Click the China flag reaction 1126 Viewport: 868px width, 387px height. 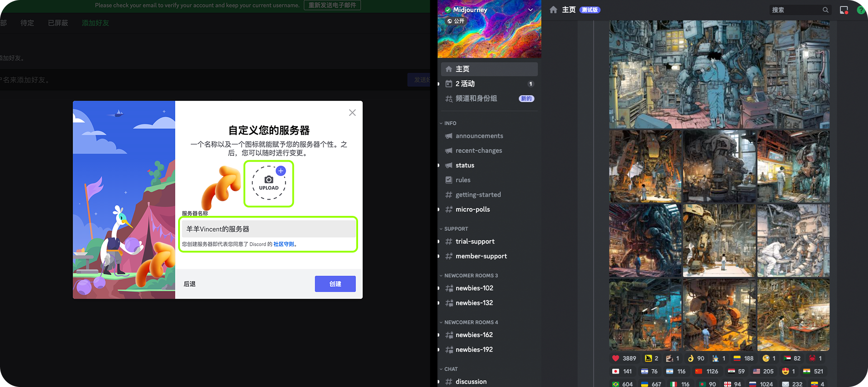pyautogui.click(x=707, y=371)
